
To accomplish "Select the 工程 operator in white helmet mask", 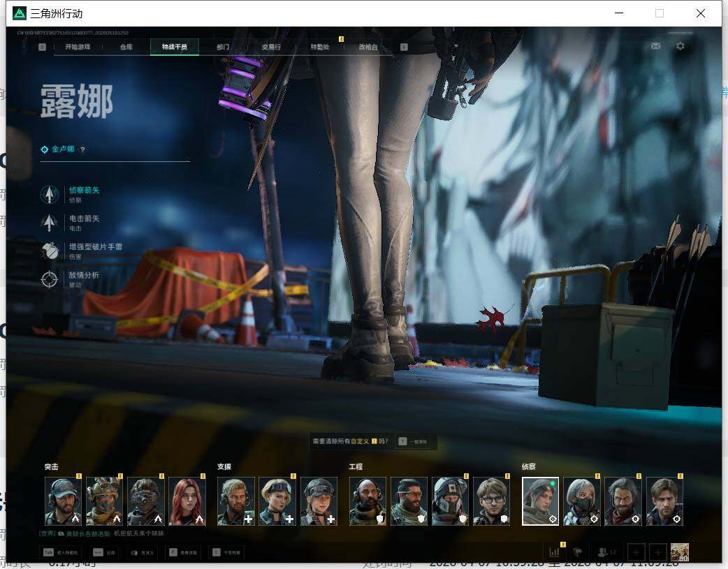I will 450,501.
